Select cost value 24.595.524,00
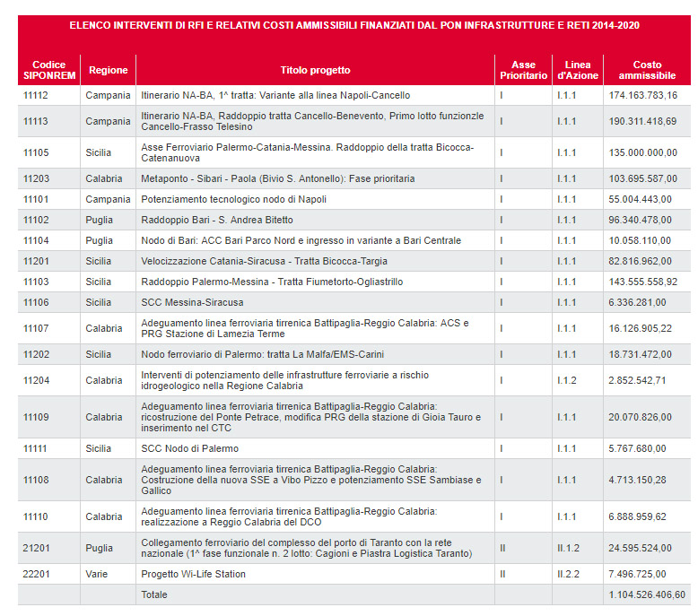698x616 pixels. pos(640,548)
